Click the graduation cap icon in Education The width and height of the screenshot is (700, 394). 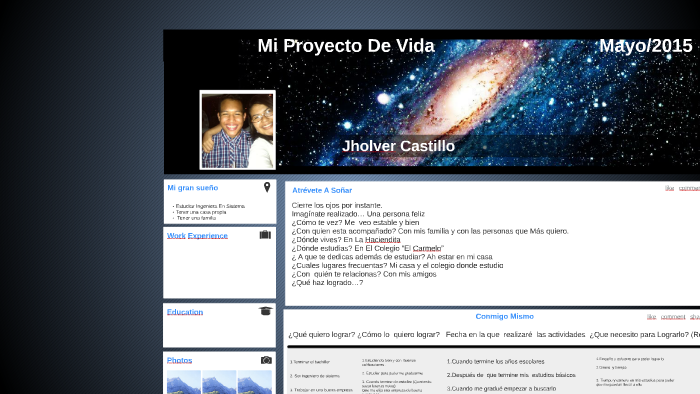pos(265,311)
